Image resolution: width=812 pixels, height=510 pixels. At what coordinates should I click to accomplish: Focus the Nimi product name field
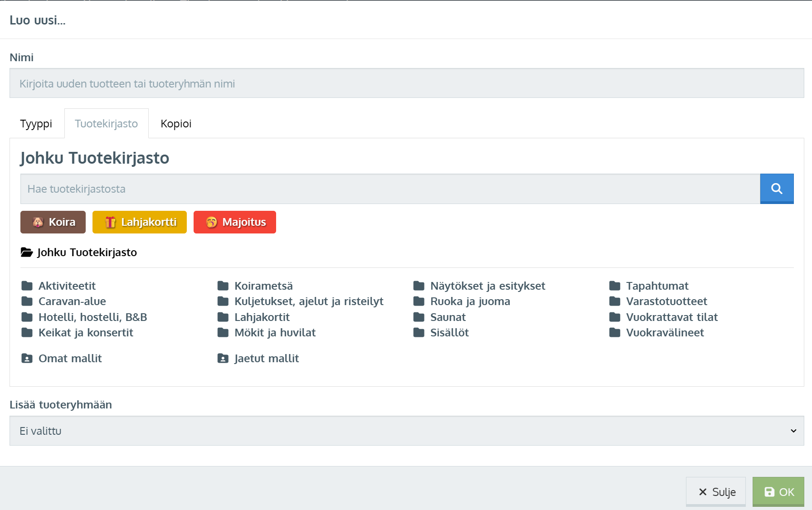click(x=406, y=83)
